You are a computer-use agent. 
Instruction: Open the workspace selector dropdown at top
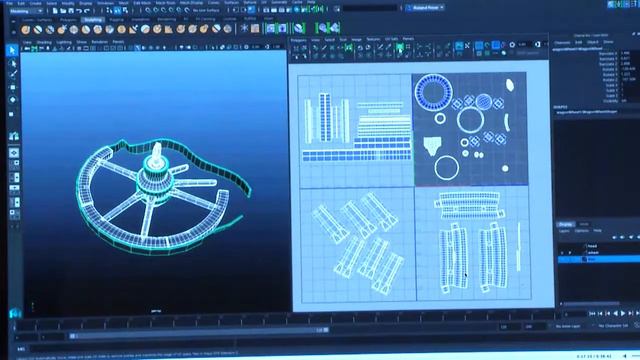(x=426, y=7)
